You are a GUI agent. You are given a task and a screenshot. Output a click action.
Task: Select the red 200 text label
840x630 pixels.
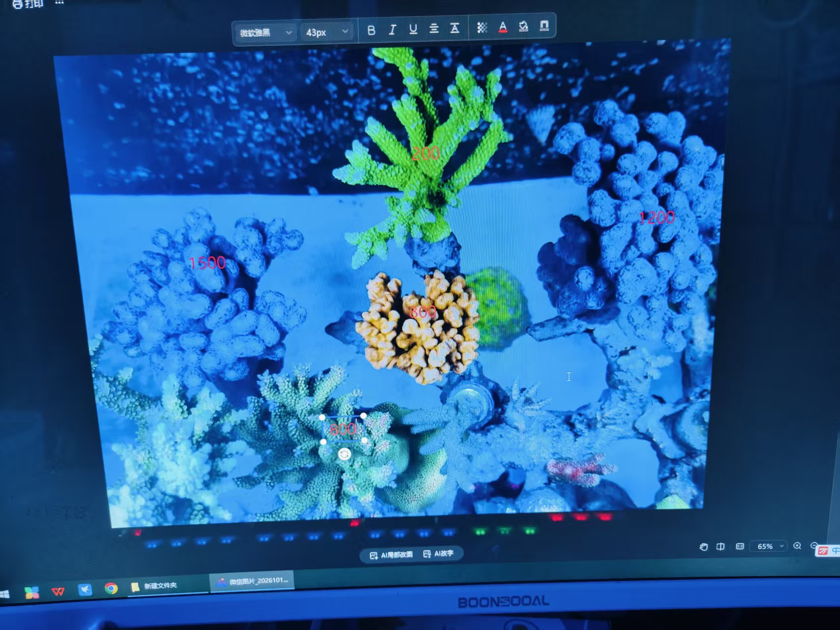pos(425,154)
